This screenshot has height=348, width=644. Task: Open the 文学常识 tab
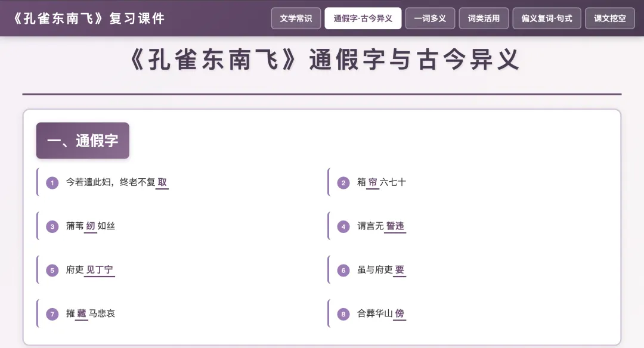coord(296,18)
